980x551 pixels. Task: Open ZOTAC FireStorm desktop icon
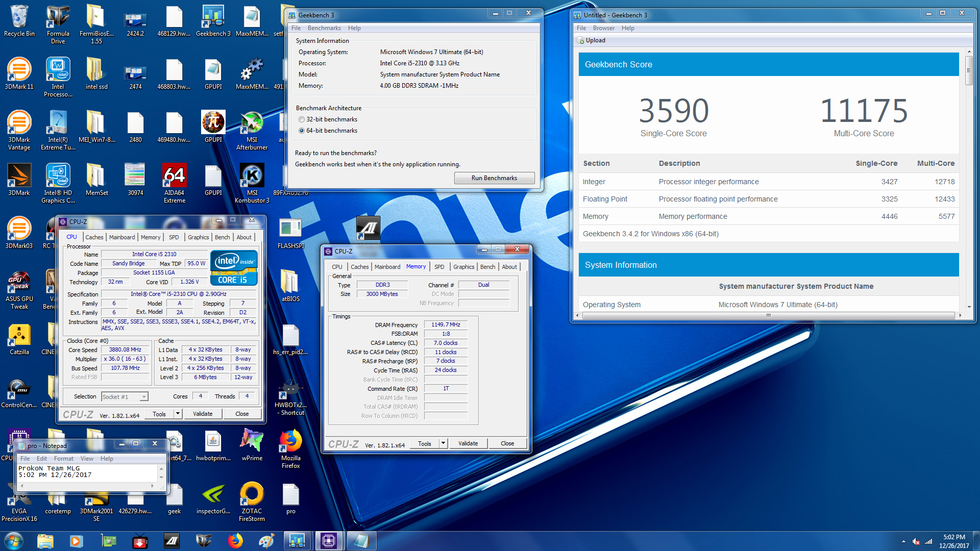pyautogui.click(x=252, y=502)
